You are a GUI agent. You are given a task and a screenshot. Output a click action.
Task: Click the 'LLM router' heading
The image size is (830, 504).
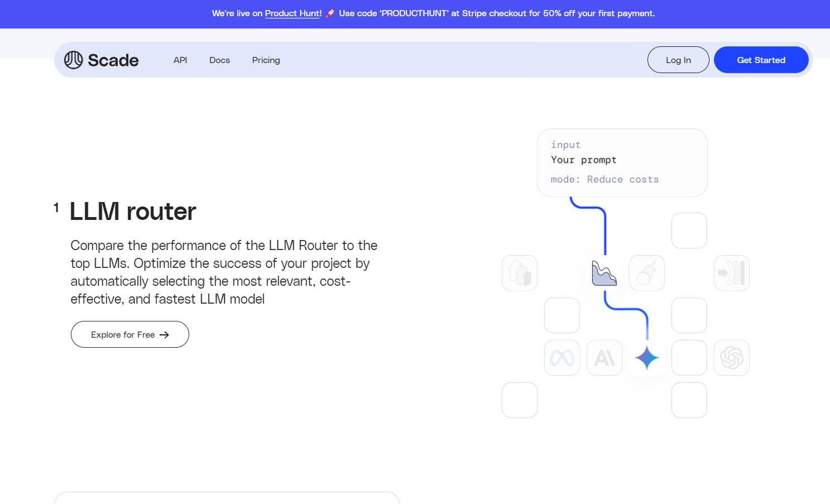tap(132, 212)
